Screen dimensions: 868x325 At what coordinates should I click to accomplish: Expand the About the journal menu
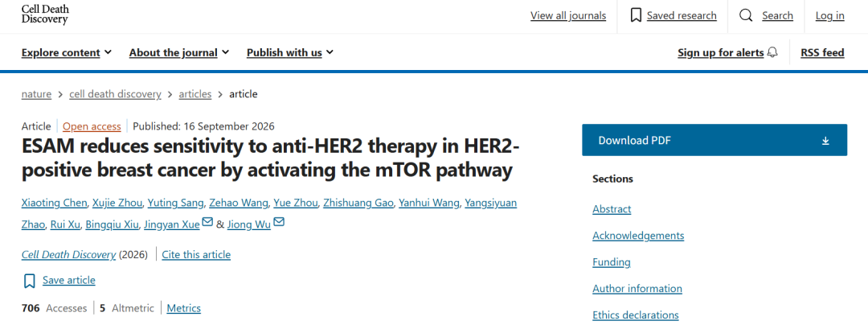[178, 52]
